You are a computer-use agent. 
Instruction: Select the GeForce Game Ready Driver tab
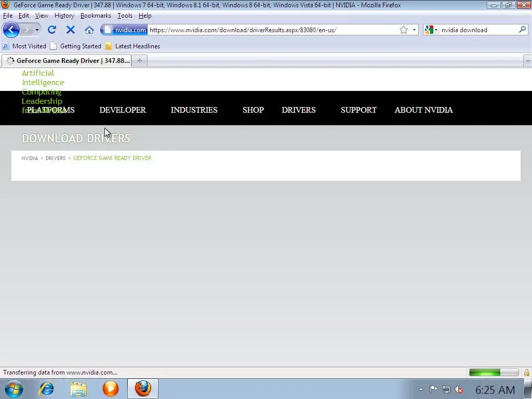67,61
